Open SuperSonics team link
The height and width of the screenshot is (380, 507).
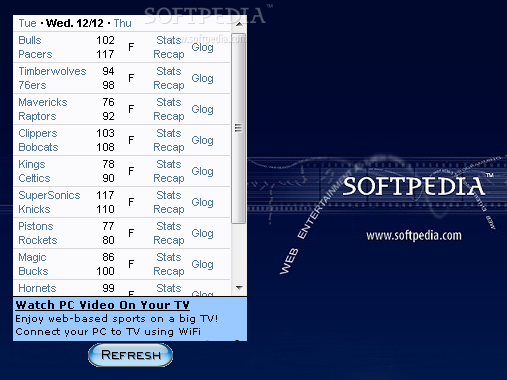click(x=49, y=196)
